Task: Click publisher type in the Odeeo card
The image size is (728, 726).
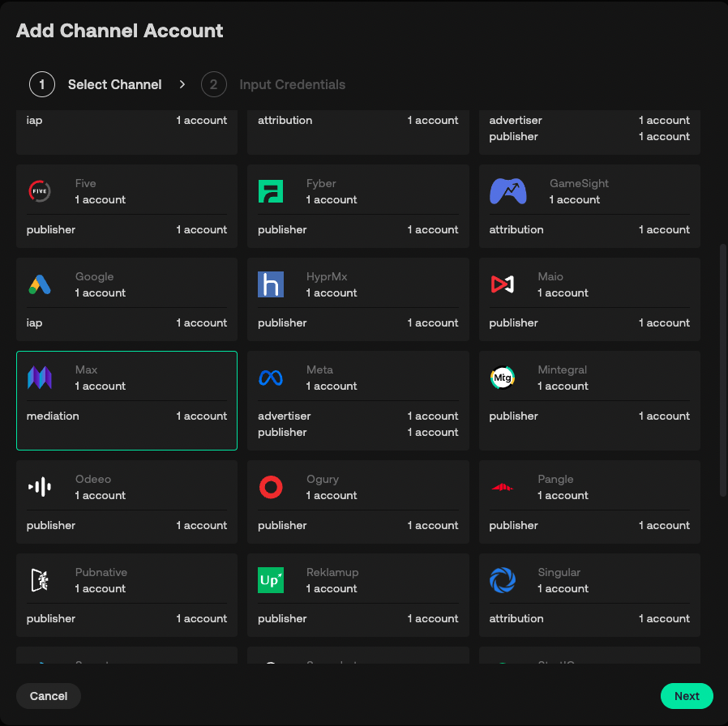Action: click(x=50, y=526)
